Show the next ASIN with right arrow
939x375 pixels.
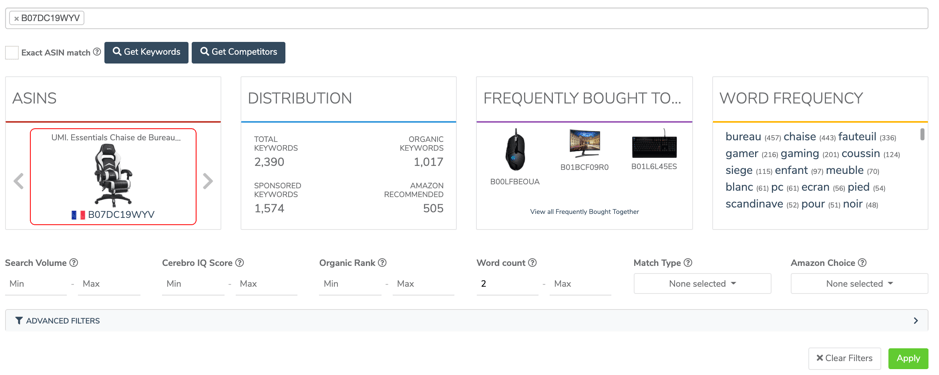click(x=208, y=181)
